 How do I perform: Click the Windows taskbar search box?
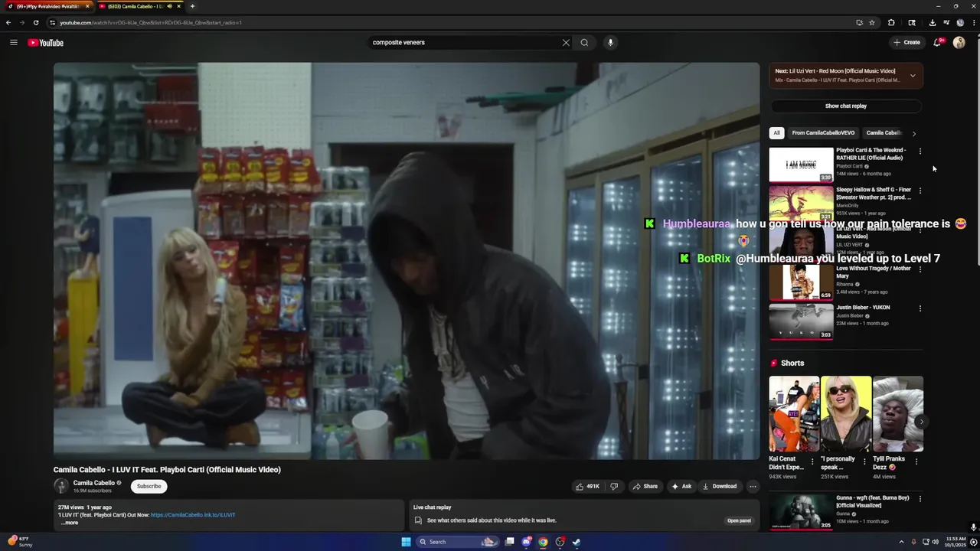[x=457, y=542]
